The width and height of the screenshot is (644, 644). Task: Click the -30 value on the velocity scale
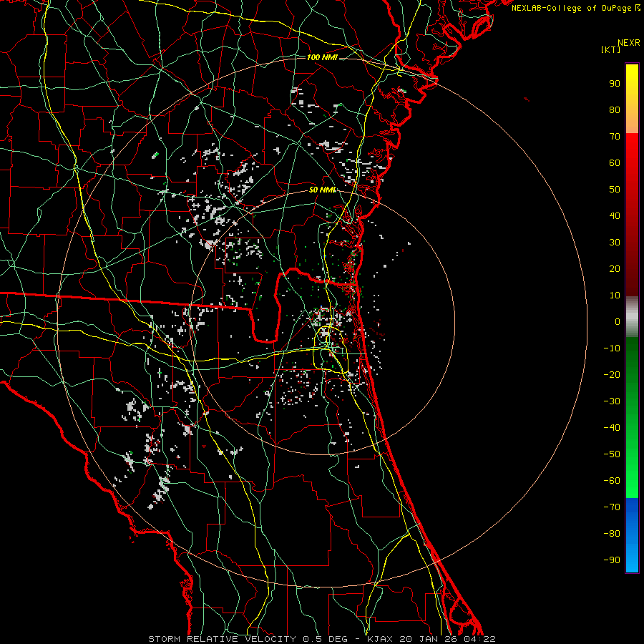point(612,401)
